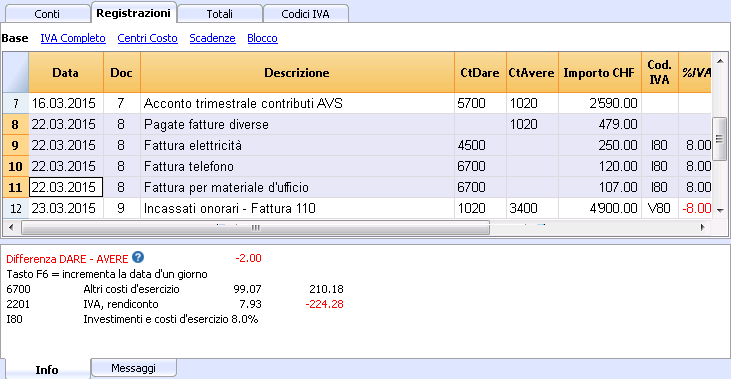The width and height of the screenshot is (731, 379).
Task: Switch to the Info tab at bottom
Action: tap(47, 370)
